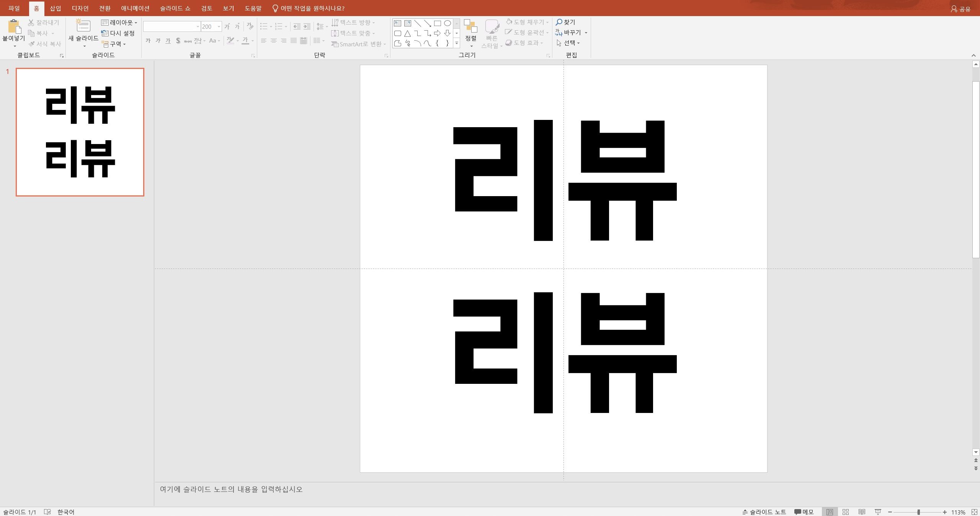Click the Find (찾기) button
The image size is (980, 516).
coord(565,22)
